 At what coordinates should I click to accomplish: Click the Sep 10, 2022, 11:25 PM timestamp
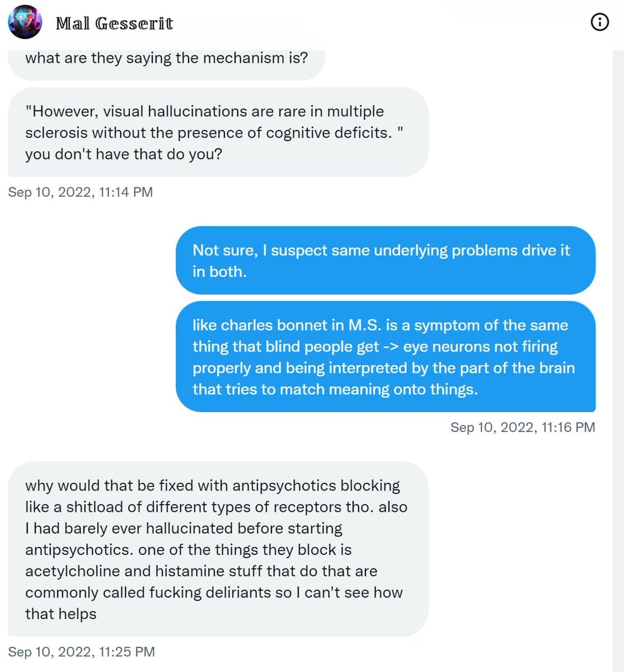(x=81, y=652)
